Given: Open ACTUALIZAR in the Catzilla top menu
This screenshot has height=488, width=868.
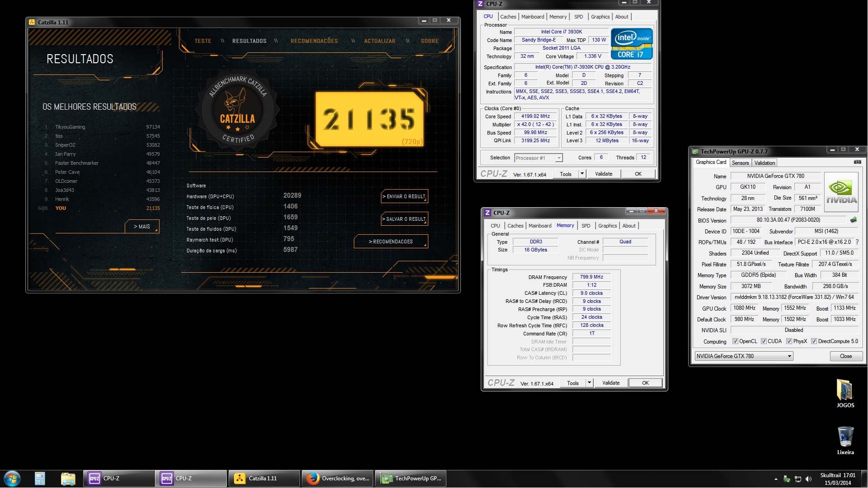Looking at the screenshot, I should coord(380,41).
